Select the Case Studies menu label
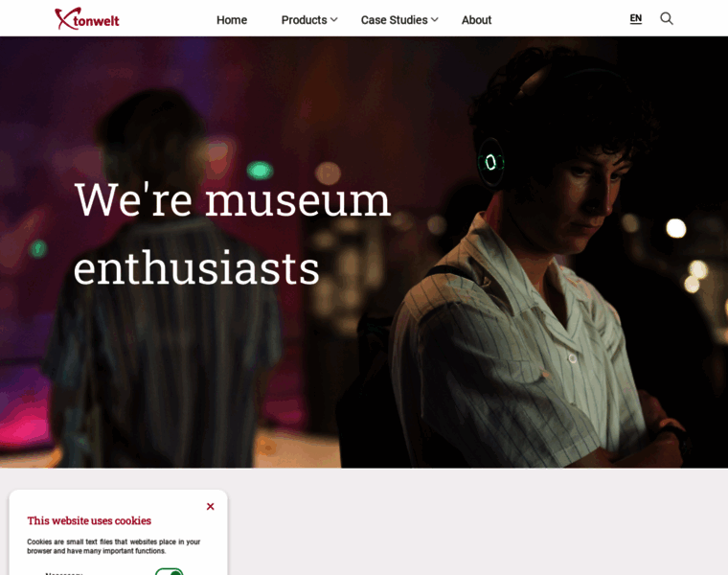Image resolution: width=728 pixels, height=575 pixels. click(x=395, y=20)
